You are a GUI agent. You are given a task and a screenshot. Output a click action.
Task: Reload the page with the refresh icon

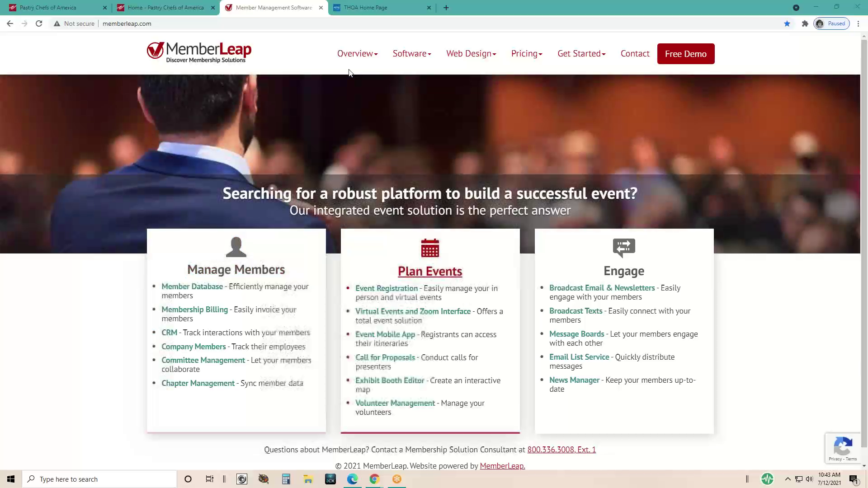[x=39, y=23]
